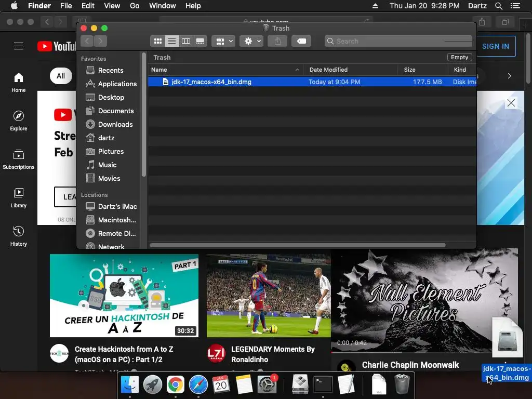Open Create Hackintosh video thumbnail
The image size is (532, 399).
(124, 296)
